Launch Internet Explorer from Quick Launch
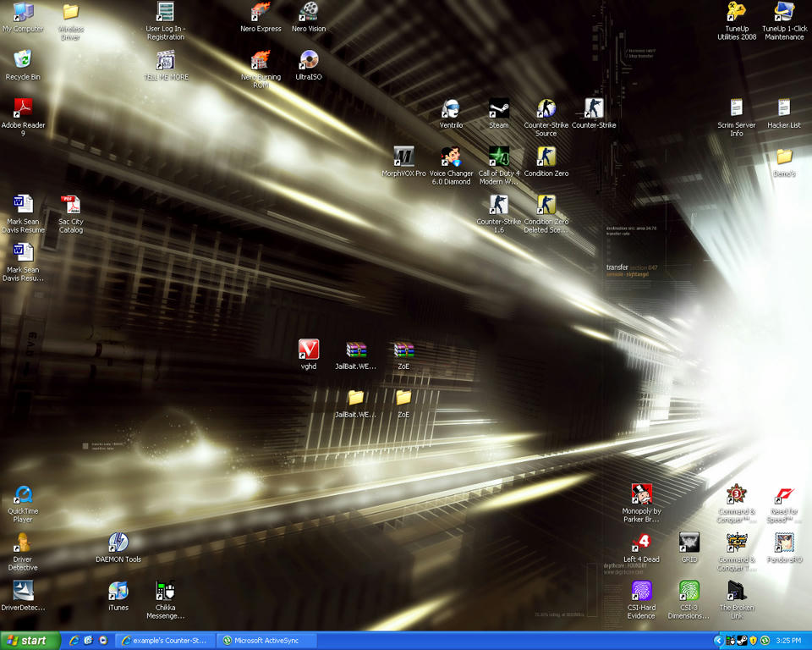Screen dimensions: 812x650 point(74,641)
